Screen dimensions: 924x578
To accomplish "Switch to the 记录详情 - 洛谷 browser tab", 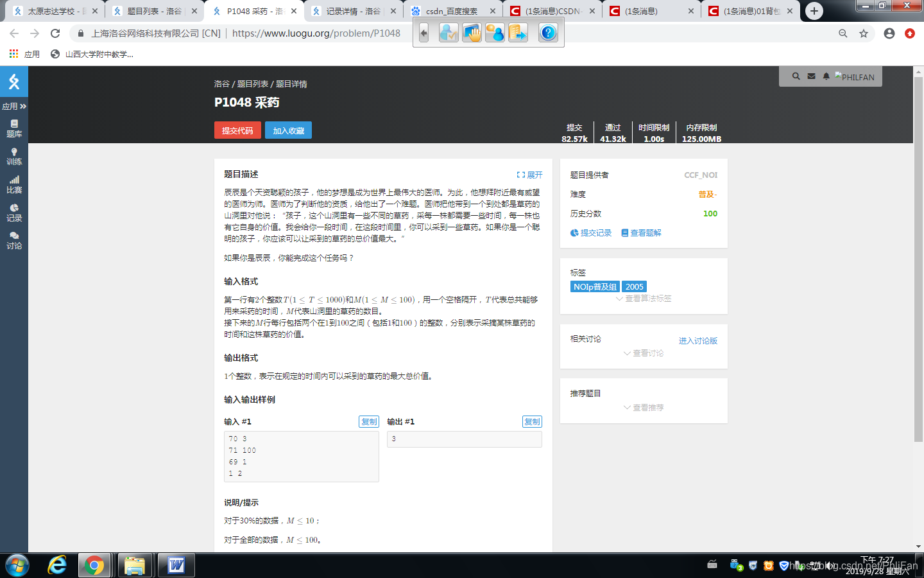I will [x=353, y=11].
